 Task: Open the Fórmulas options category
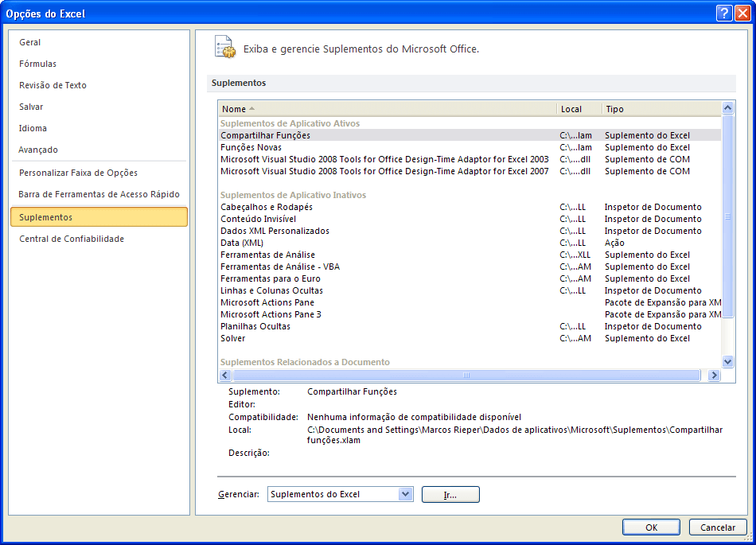tap(38, 64)
